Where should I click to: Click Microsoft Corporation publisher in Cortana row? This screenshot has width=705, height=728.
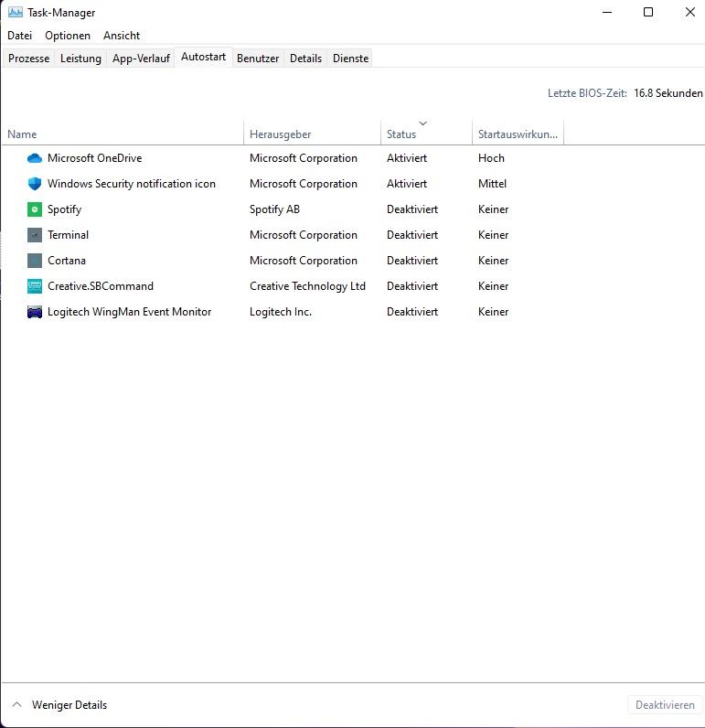tap(303, 261)
